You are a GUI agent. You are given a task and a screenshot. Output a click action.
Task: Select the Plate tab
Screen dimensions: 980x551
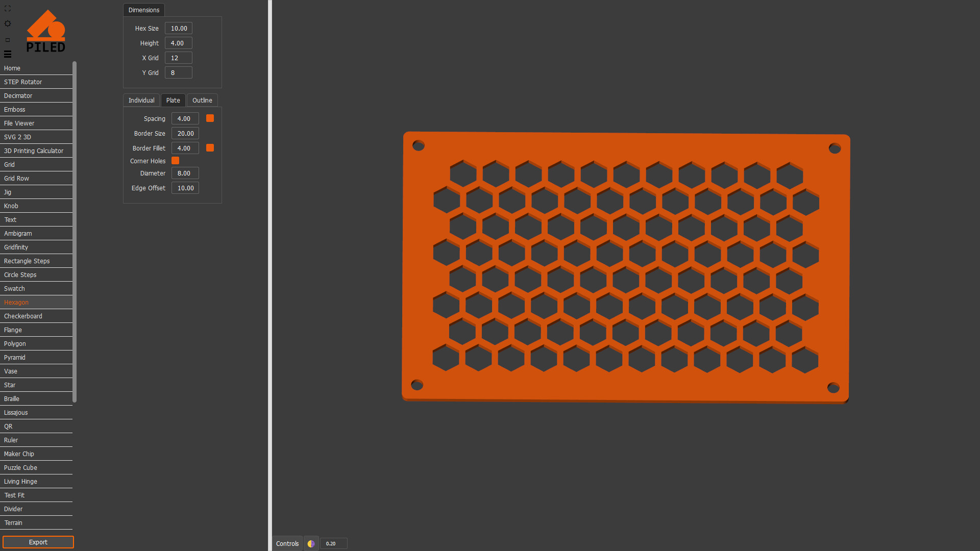pyautogui.click(x=173, y=101)
